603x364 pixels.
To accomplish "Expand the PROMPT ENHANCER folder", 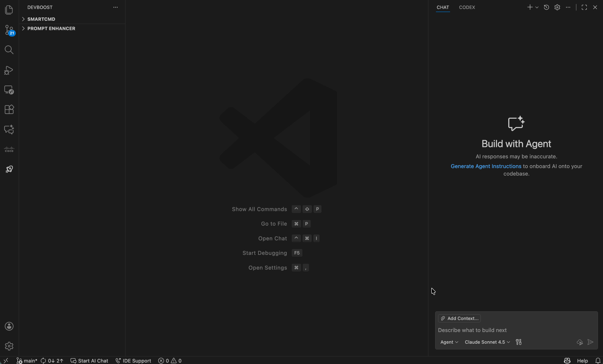I will point(51,28).
